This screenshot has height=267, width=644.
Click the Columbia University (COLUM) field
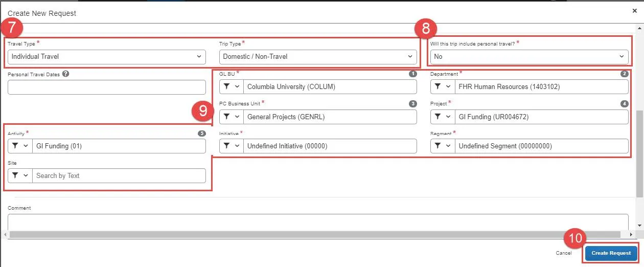click(x=330, y=87)
